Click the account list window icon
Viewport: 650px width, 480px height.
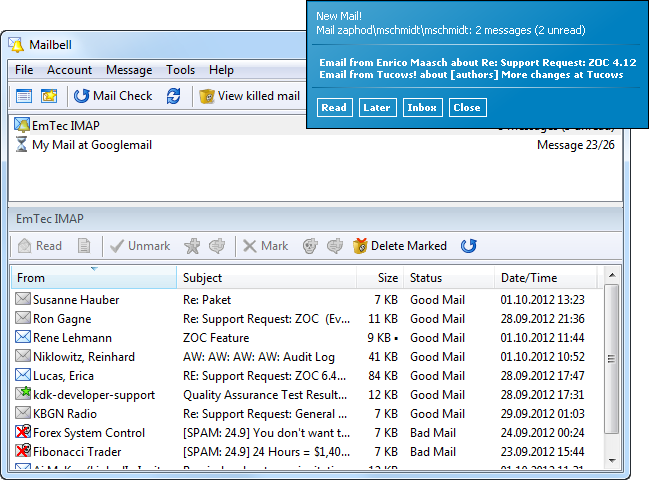coord(24,96)
